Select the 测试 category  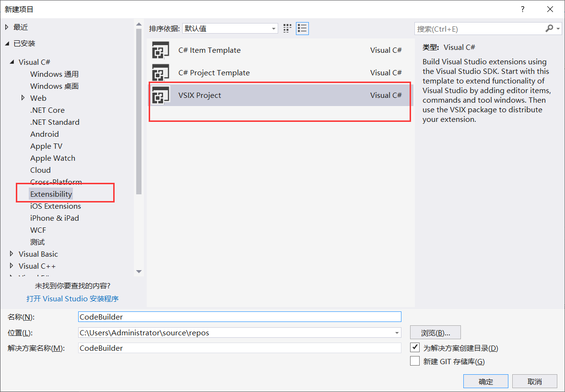point(37,242)
